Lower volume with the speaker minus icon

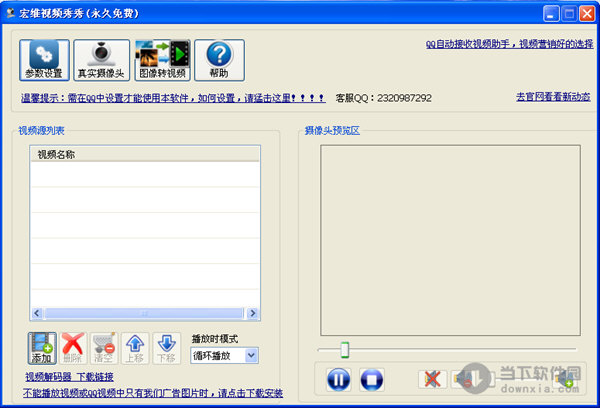pyautogui.click(x=464, y=379)
